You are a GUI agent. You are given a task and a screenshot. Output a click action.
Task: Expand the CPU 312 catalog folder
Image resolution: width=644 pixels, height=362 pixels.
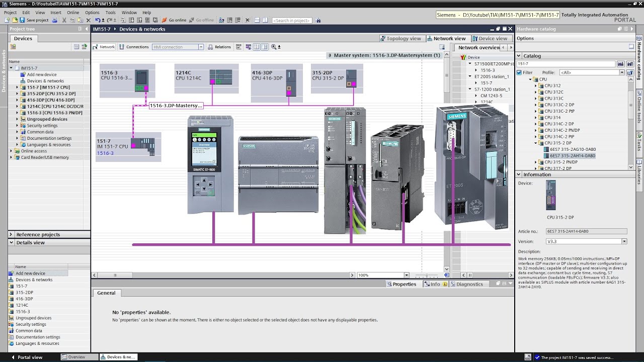point(536,86)
